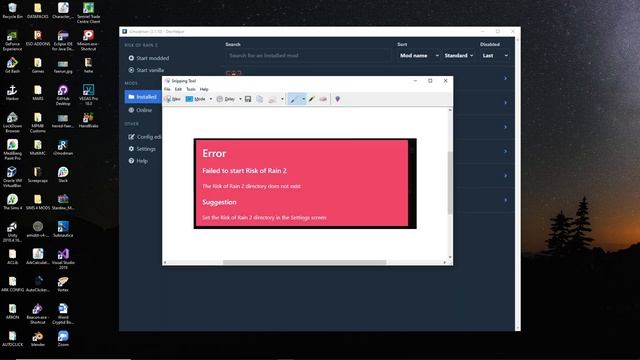Open Settings in r2modman sidebar
640x360 pixels.
coord(142,149)
